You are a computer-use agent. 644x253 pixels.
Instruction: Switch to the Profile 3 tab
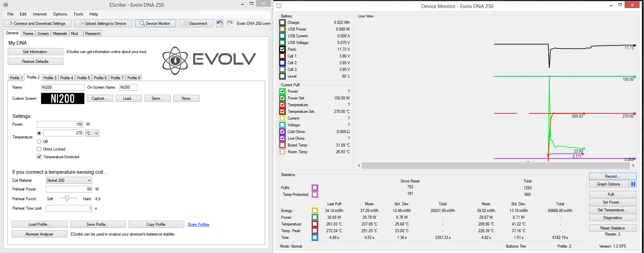coord(50,78)
